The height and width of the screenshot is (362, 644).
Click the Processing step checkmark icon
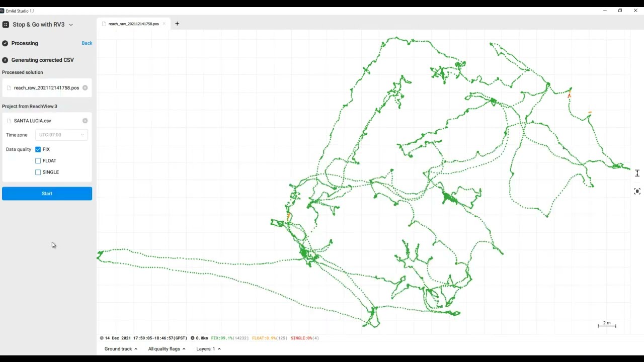coord(5,43)
